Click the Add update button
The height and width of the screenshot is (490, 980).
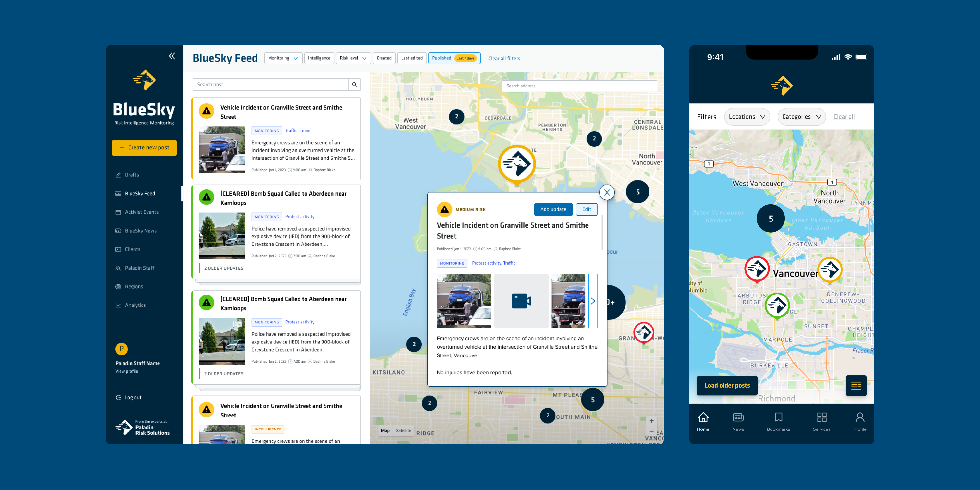click(553, 209)
